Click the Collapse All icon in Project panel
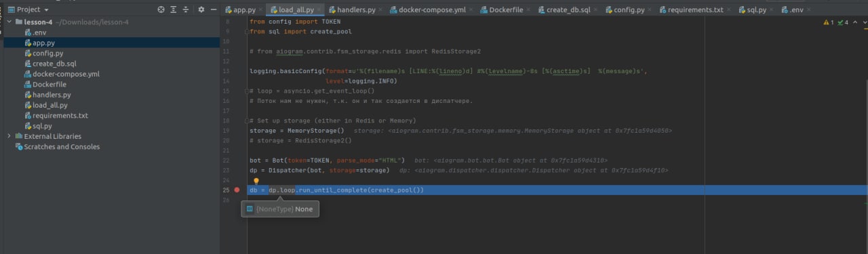868x254 pixels. (x=185, y=9)
